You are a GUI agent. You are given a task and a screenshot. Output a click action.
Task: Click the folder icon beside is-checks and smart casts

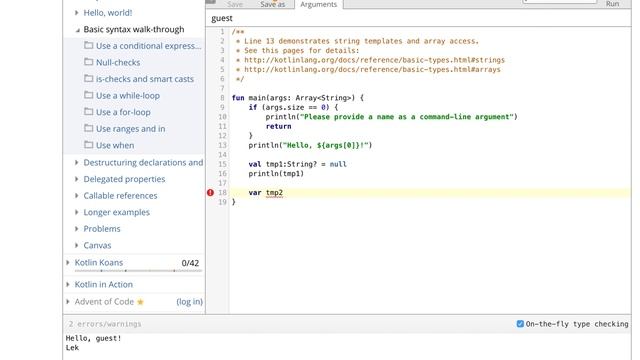89,78
